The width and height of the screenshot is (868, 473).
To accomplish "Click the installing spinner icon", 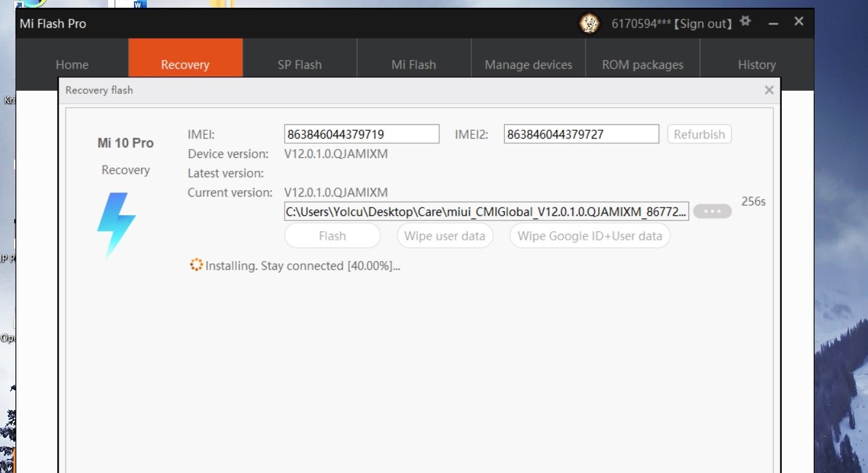I will click(x=196, y=265).
